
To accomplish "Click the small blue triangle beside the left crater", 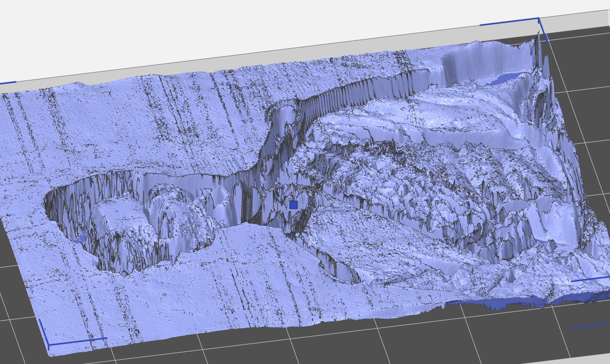I will pos(80,238).
